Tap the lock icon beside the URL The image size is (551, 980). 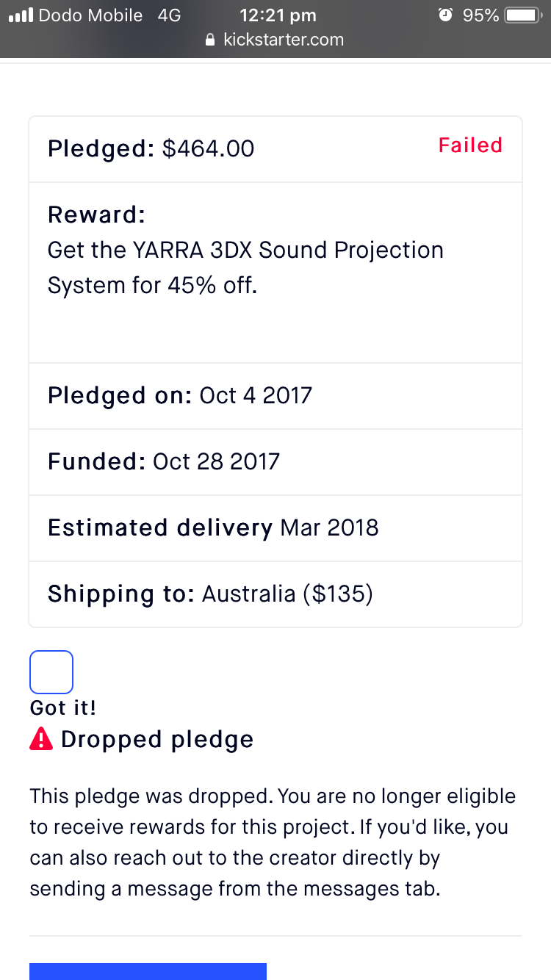point(211,40)
